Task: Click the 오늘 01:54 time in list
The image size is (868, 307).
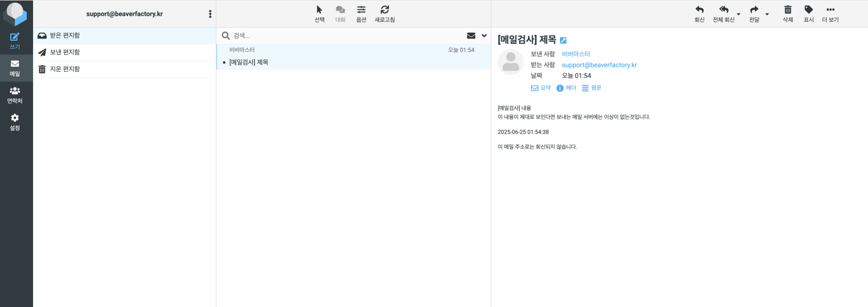Action: pos(461,50)
